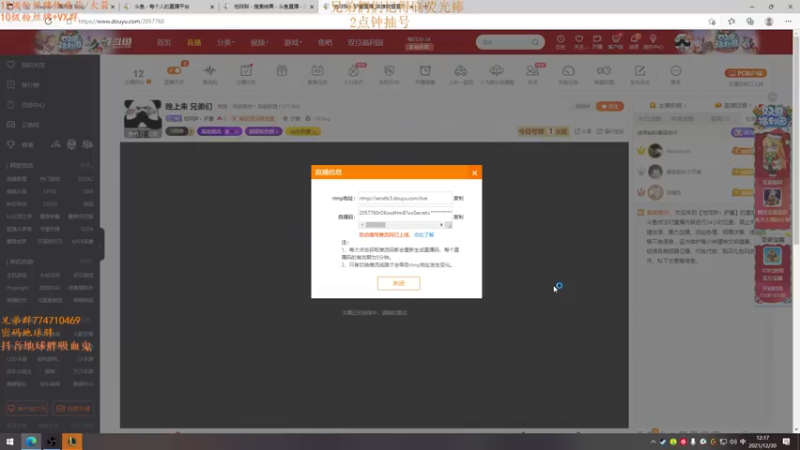Viewport: 800px width, 450px height.
Task: Expand the Games dropdown in navigation
Action: 293,42
